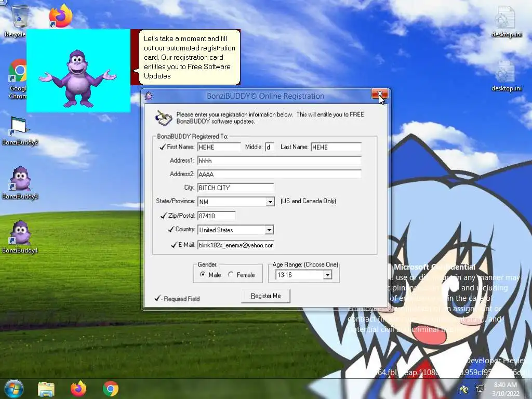Launch Firefox from the taskbar
Screen dimensions: 532x399
point(78,389)
